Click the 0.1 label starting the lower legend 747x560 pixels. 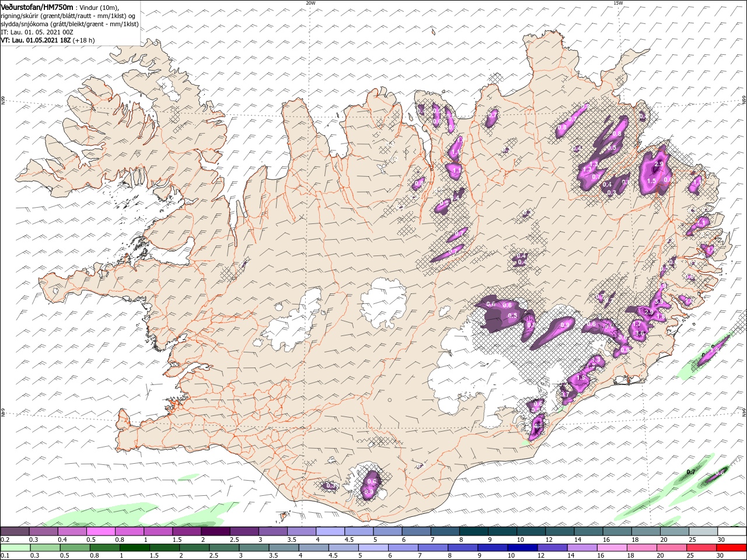click(x=4, y=556)
